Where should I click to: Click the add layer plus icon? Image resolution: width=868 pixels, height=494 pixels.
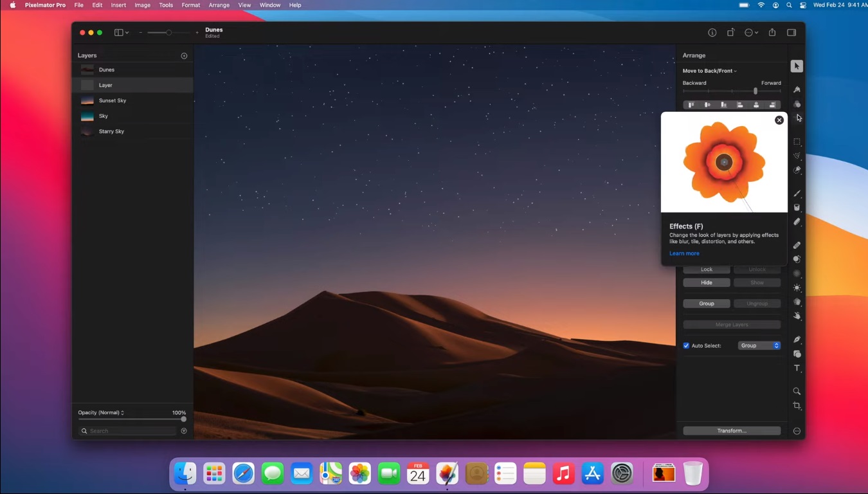point(184,56)
